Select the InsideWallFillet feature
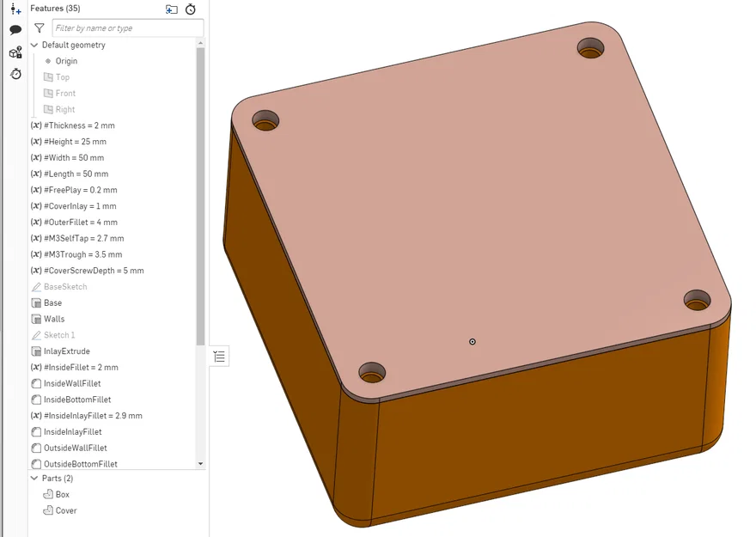The height and width of the screenshot is (537, 756). click(66, 384)
